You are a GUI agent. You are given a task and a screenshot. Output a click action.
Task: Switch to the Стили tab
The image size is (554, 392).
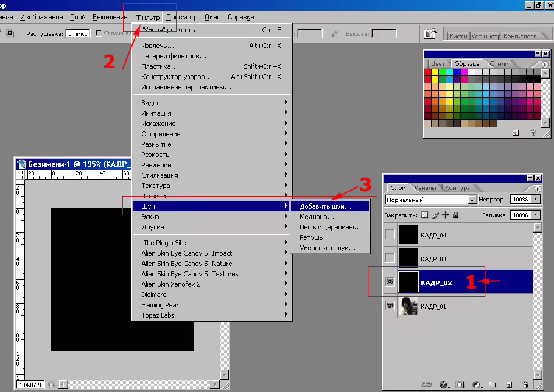tap(499, 63)
